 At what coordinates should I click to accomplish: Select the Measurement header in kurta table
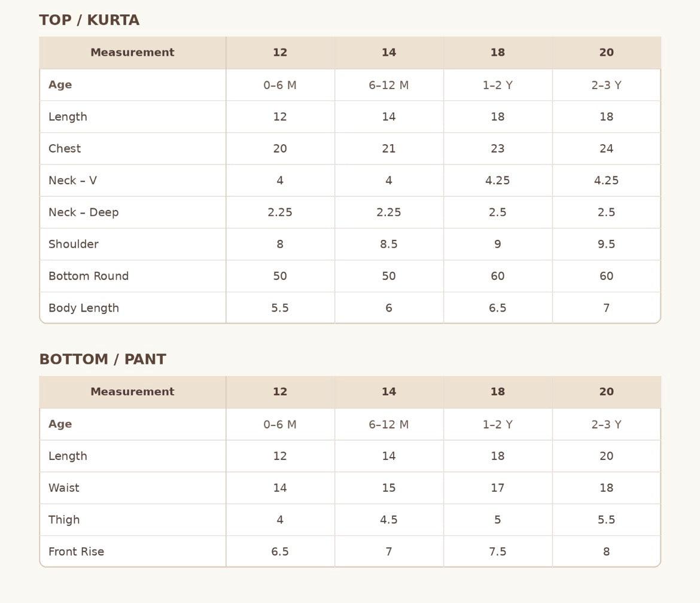point(133,52)
